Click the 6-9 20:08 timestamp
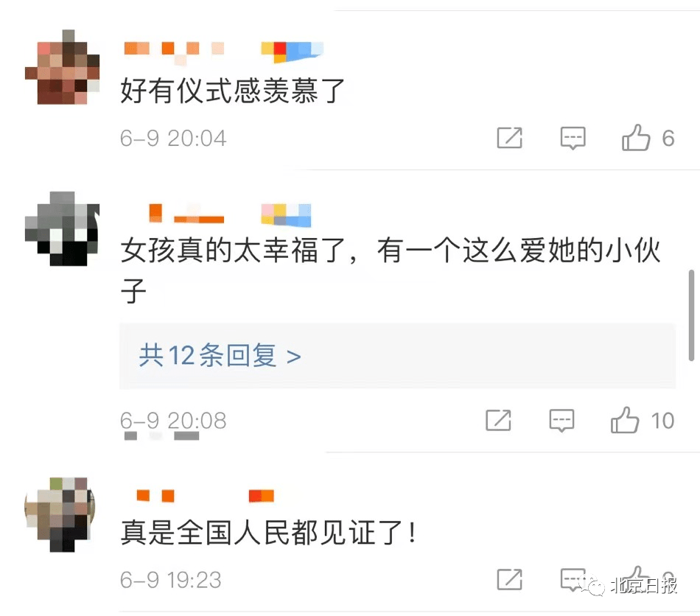 (173, 421)
